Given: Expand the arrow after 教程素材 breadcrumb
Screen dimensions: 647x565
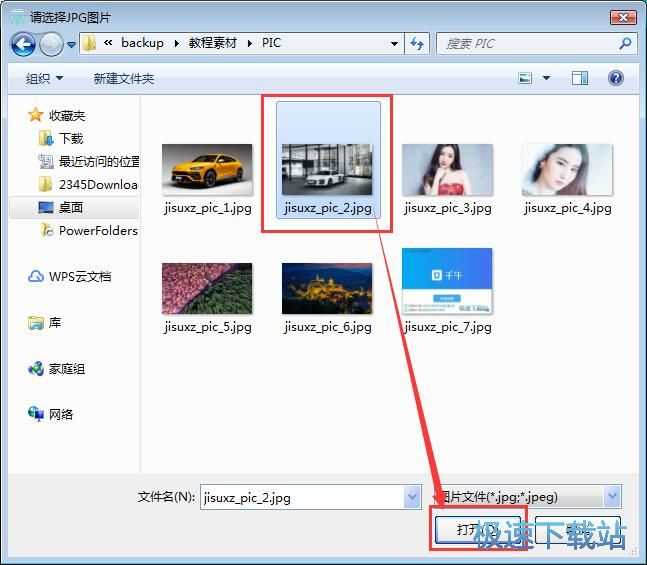Looking at the screenshot, I should pos(250,43).
